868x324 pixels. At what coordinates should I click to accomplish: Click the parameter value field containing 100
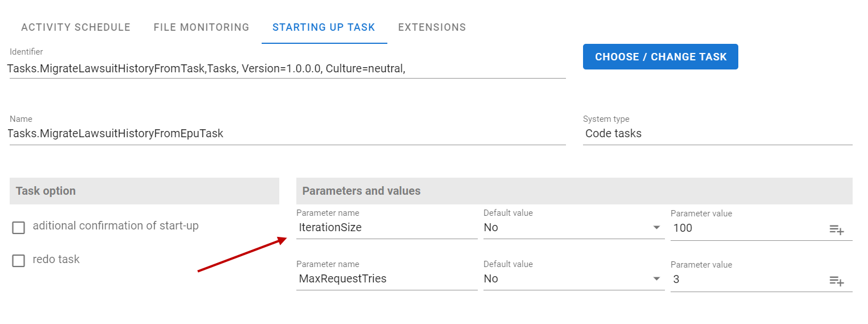tap(747, 228)
